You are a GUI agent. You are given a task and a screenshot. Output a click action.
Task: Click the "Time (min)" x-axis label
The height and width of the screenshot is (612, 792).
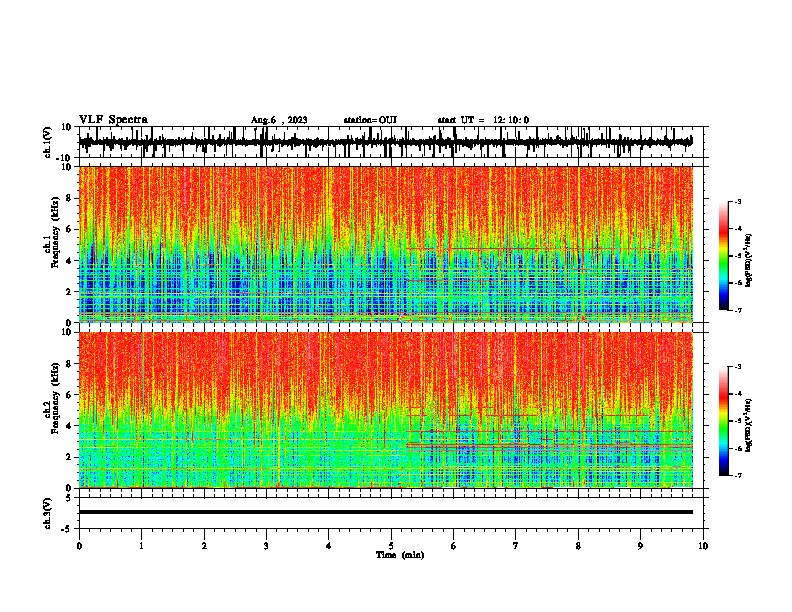coord(400,555)
